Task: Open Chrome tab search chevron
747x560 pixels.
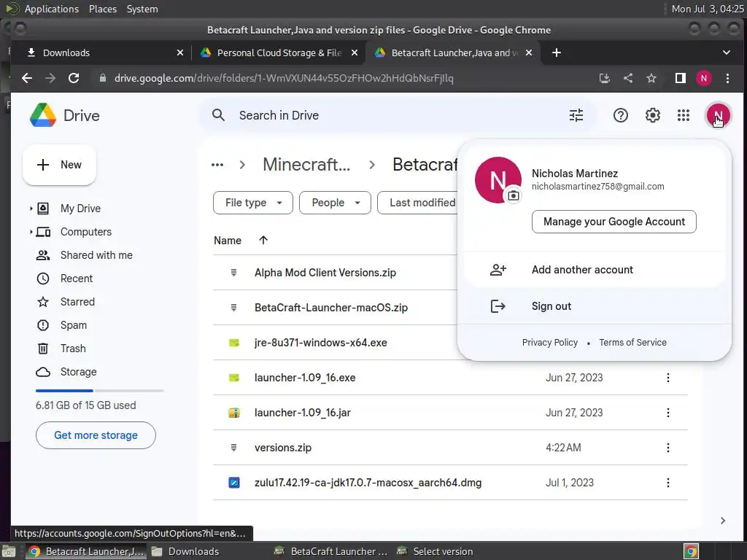Action: tap(726, 52)
